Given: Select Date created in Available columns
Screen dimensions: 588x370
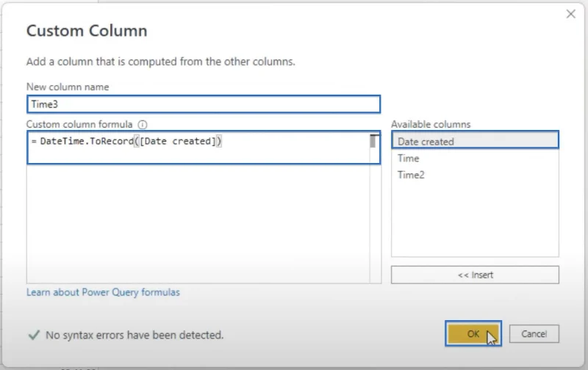Looking at the screenshot, I should point(475,141).
